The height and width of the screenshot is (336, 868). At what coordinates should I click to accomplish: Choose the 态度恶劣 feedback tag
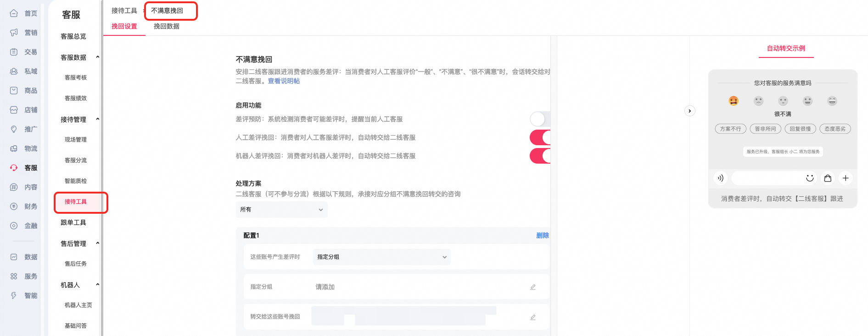click(835, 129)
